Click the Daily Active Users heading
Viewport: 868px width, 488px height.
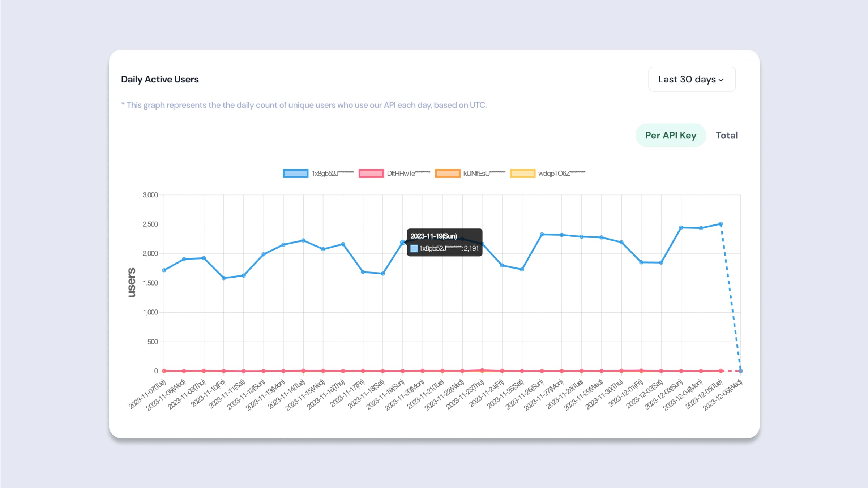point(160,79)
